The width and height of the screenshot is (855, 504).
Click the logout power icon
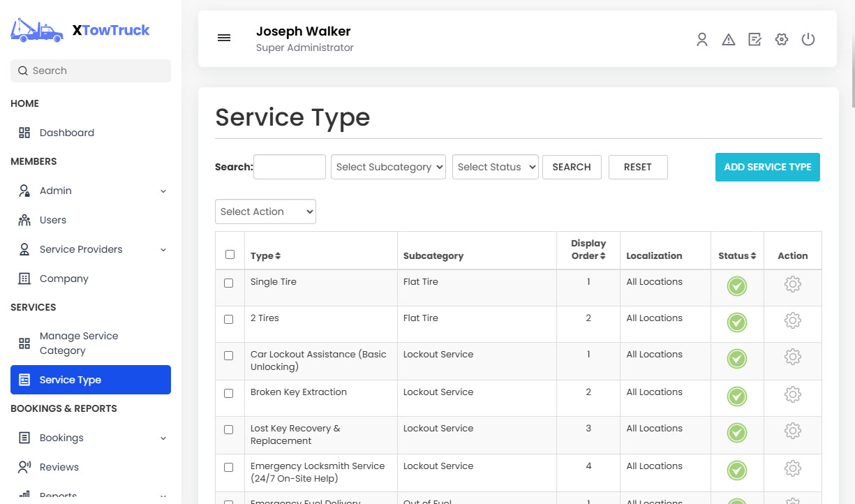coord(808,39)
